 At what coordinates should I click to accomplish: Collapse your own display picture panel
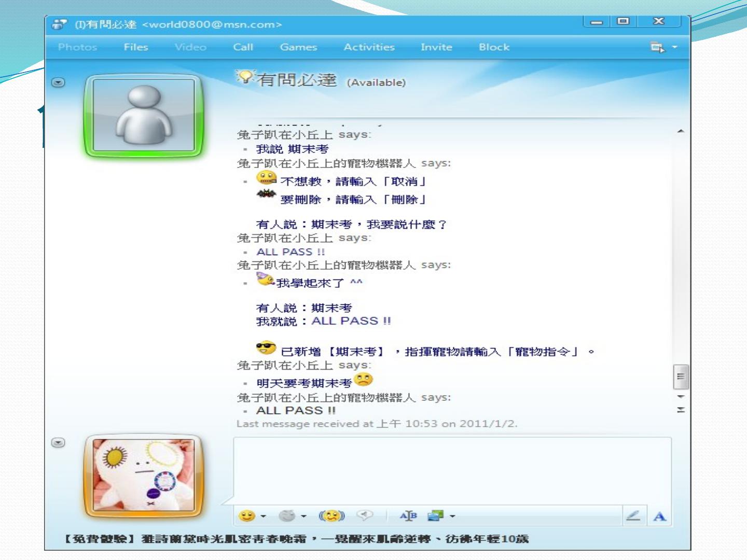[x=59, y=443]
